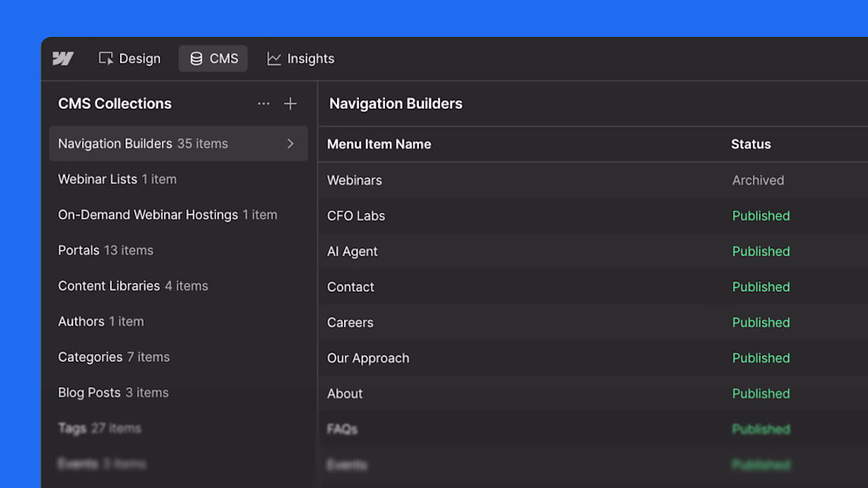868x488 pixels.
Task: Click Published status of Contact row
Action: point(761,287)
